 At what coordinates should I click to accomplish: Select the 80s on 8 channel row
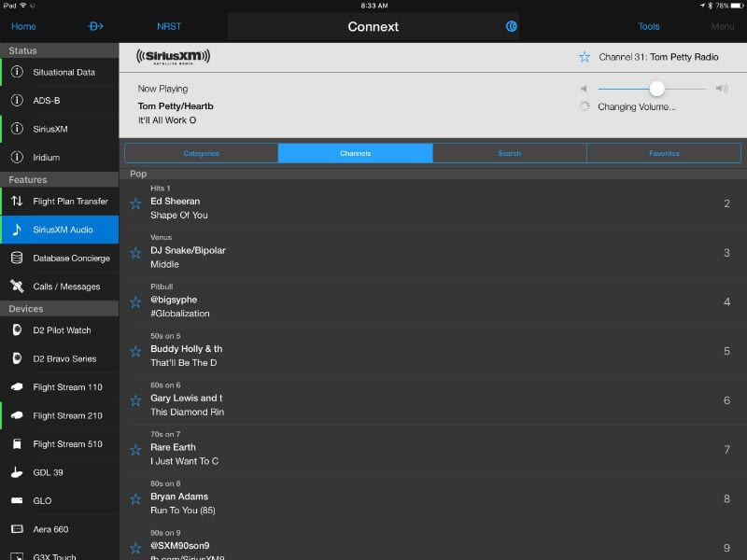click(x=432, y=499)
